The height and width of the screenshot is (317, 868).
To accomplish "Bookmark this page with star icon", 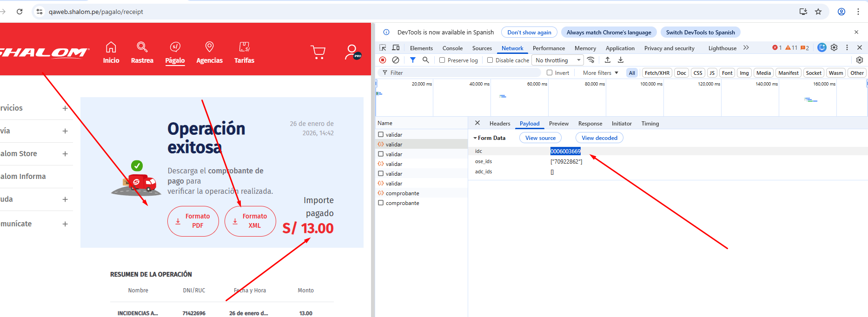I will (x=818, y=12).
